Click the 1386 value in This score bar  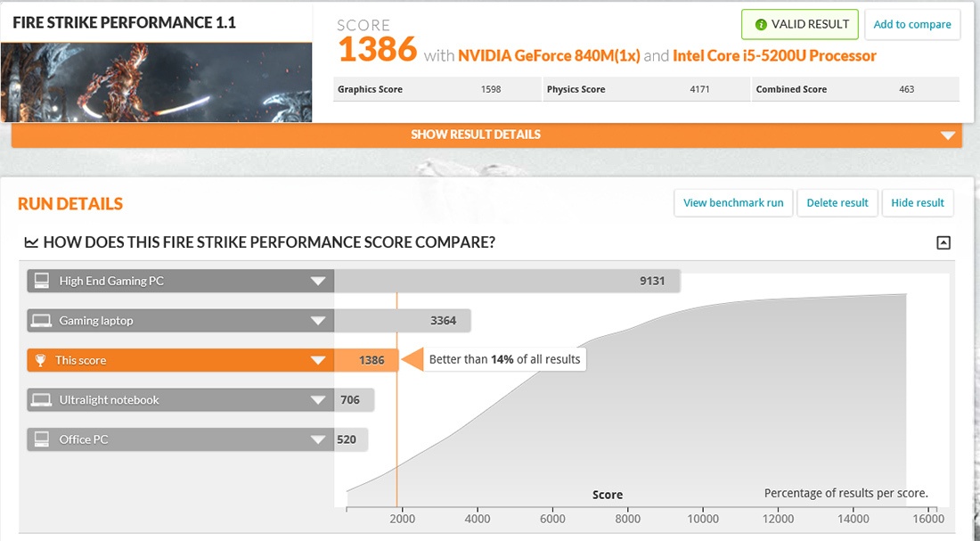click(x=372, y=360)
